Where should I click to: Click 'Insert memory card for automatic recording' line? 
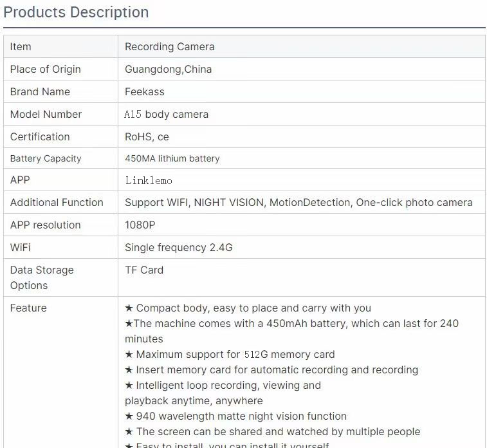[271, 370]
